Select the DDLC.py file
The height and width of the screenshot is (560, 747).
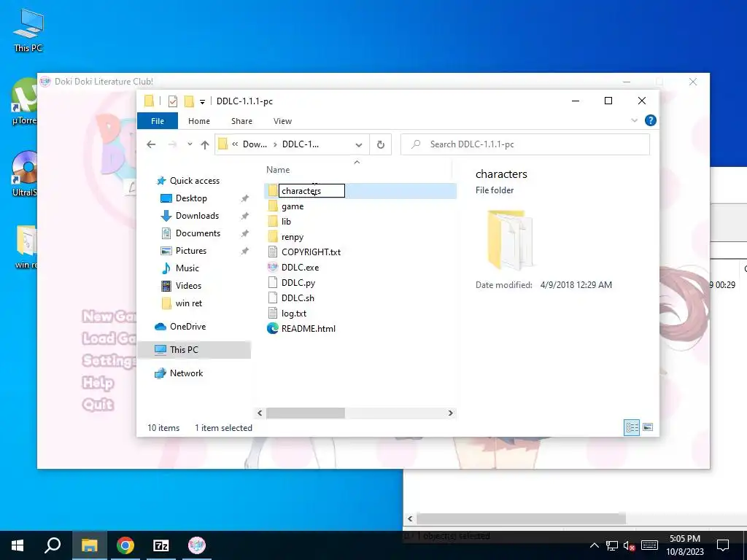tap(298, 283)
